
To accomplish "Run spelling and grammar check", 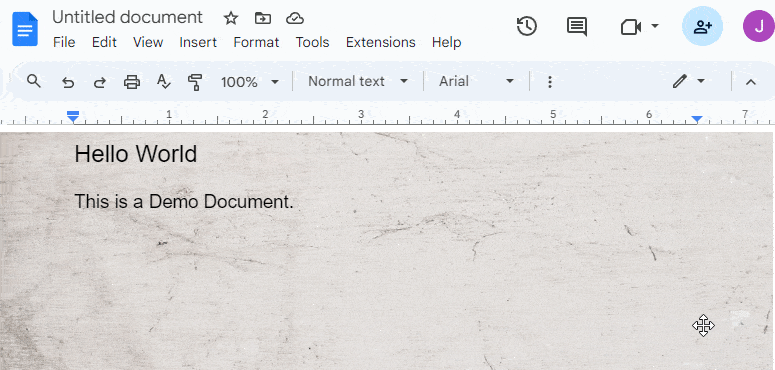I will click(164, 82).
